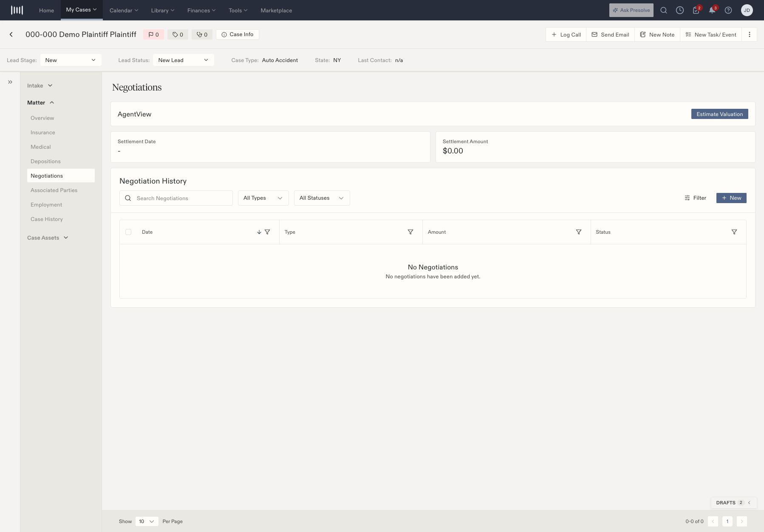
Task: Go back using the left arrow
Action: 11,34
